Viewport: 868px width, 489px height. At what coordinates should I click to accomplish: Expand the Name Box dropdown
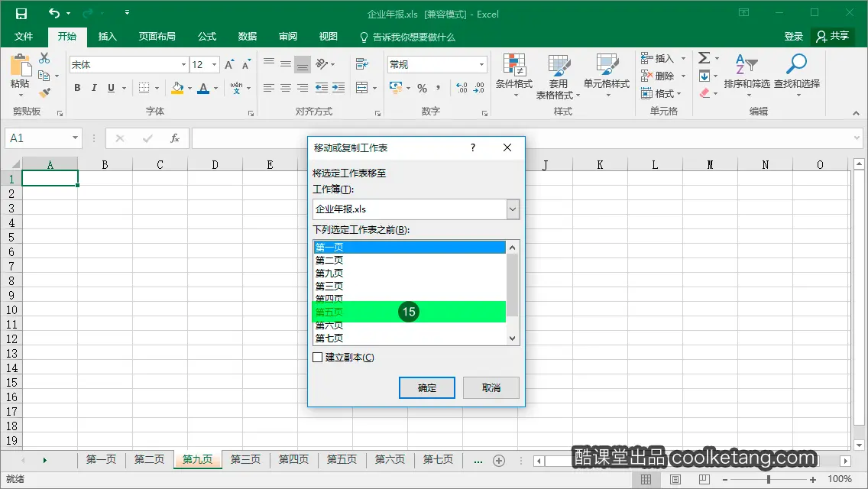[75, 138]
